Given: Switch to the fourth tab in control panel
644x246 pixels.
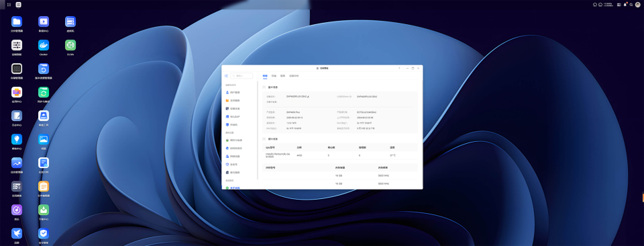Looking at the screenshot, I should pos(294,76).
